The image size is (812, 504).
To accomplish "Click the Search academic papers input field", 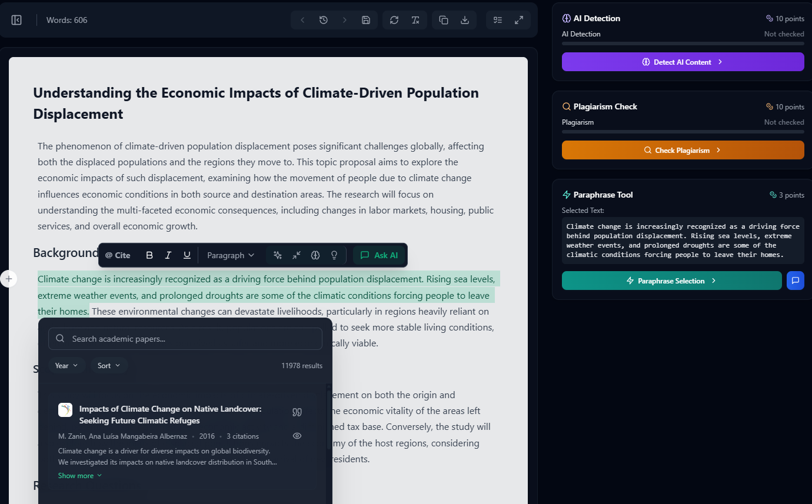I will (185, 339).
